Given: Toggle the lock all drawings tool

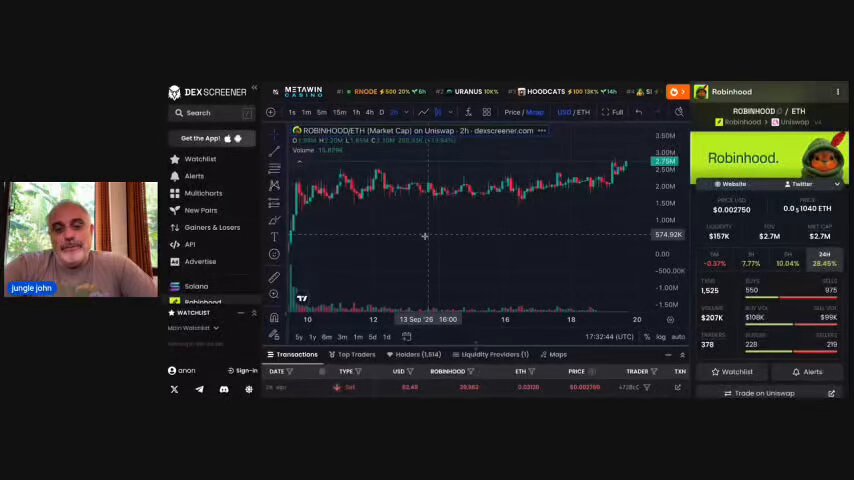Looking at the screenshot, I should pos(274,335).
